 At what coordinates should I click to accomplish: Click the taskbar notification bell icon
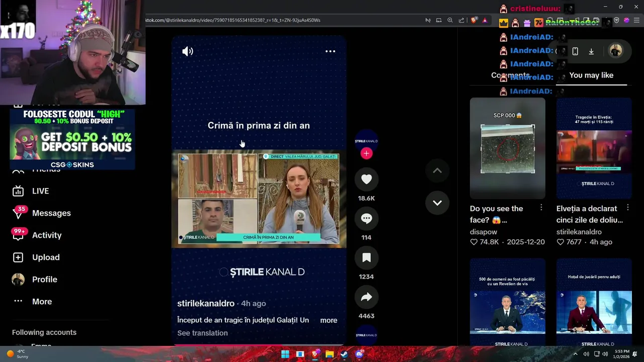click(635, 354)
